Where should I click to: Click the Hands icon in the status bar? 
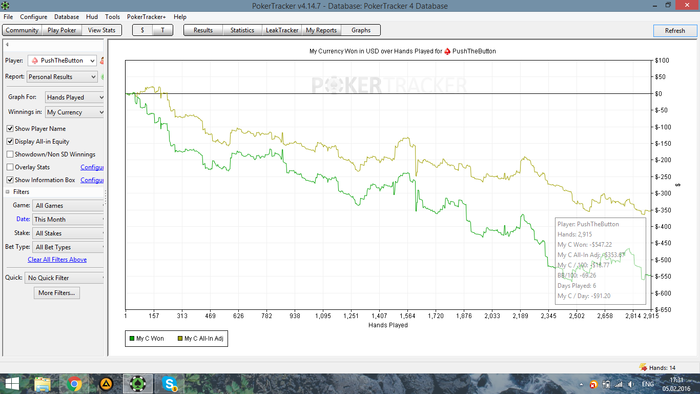click(643, 367)
